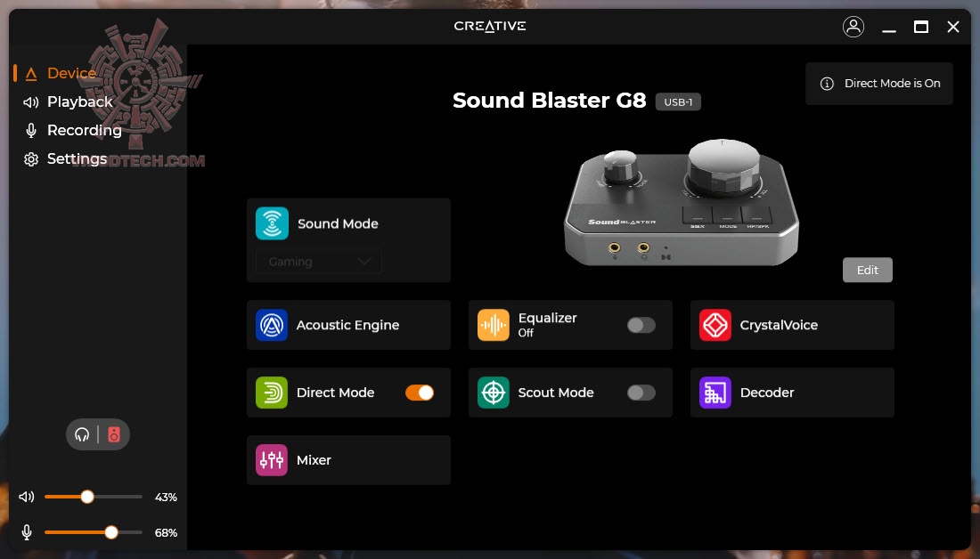Viewport: 980px width, 559px height.
Task: Turn on the Equalizer toggle
Action: pyautogui.click(x=641, y=325)
